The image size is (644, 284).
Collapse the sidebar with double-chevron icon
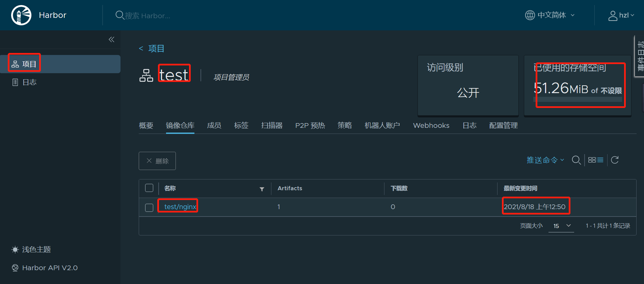(x=111, y=39)
